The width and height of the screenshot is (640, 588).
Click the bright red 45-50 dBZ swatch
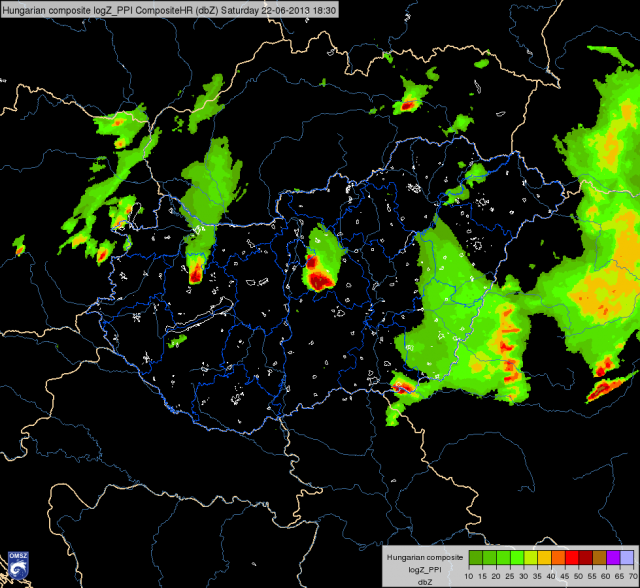point(572,557)
